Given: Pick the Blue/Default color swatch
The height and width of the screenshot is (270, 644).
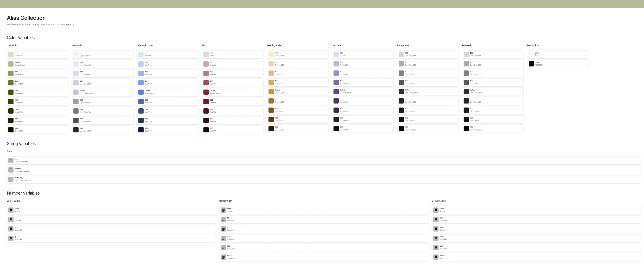Looking at the screenshot, I should 141,92.
